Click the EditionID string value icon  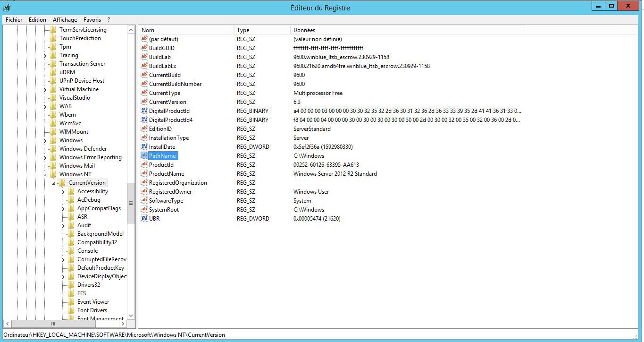tap(144, 128)
